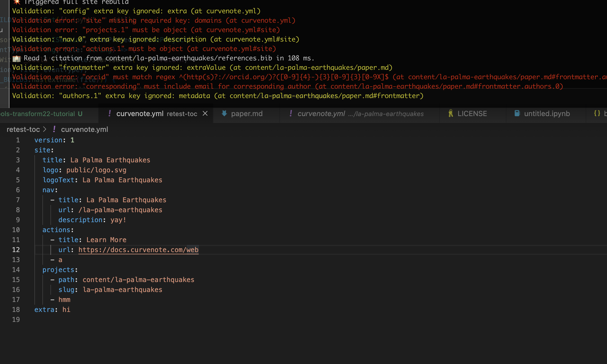The width and height of the screenshot is (607, 364).
Task: Click the paper.md markdown file icon
Action: click(x=224, y=113)
